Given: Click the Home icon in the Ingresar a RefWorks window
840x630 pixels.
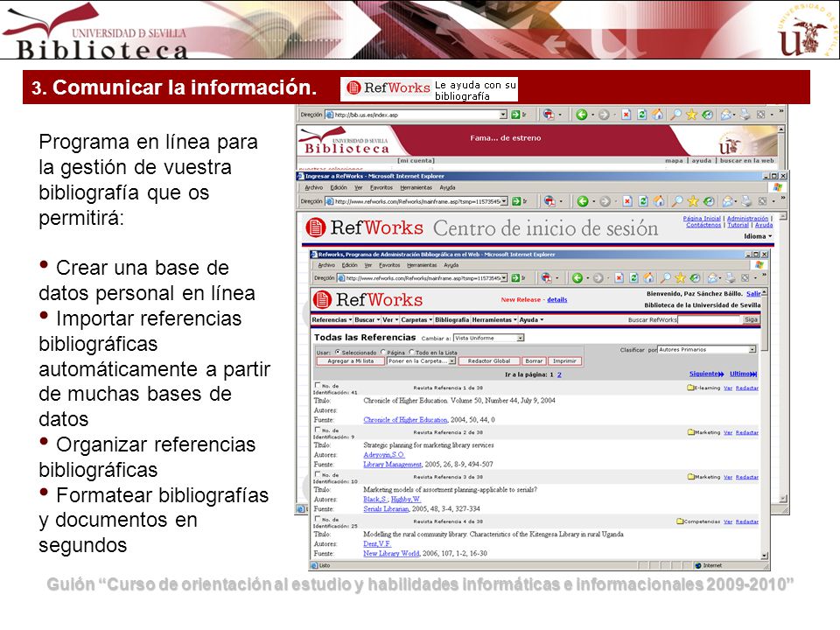Looking at the screenshot, I should coord(659,201).
